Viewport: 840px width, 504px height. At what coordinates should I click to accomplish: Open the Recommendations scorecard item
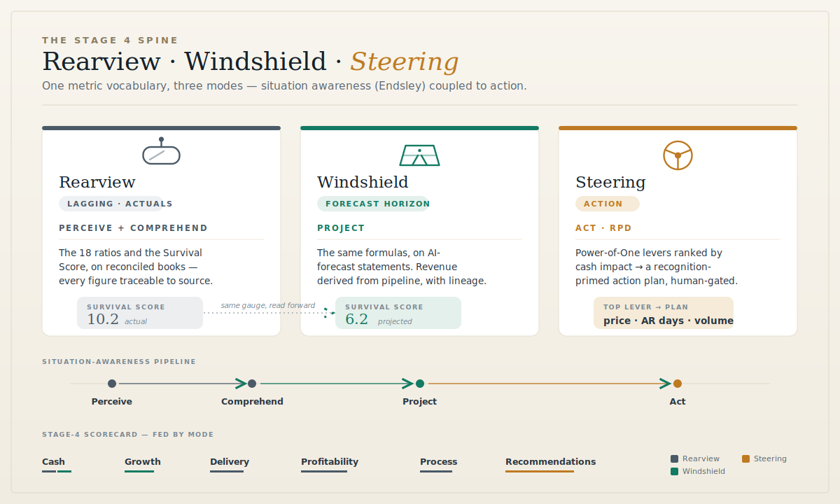[551, 464]
